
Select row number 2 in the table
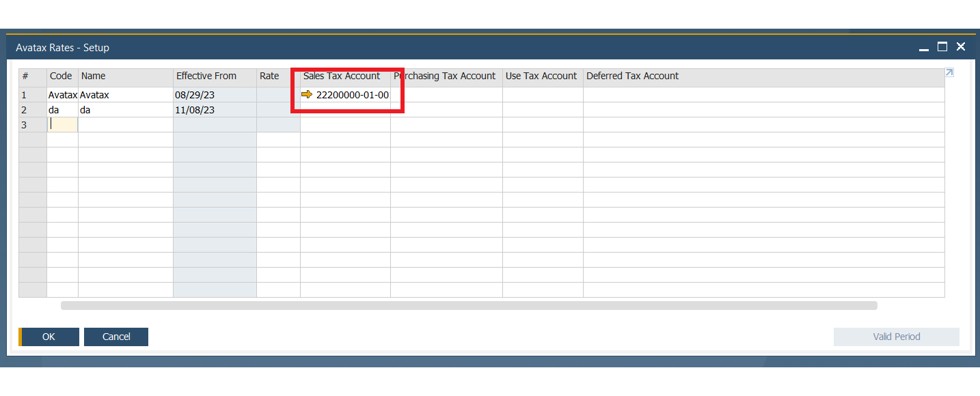33,110
